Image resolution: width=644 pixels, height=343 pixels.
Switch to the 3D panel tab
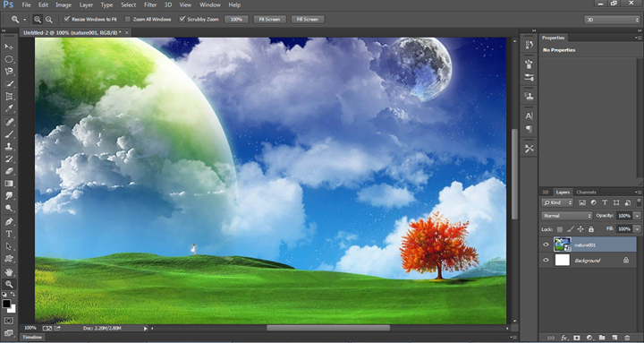coord(546,192)
